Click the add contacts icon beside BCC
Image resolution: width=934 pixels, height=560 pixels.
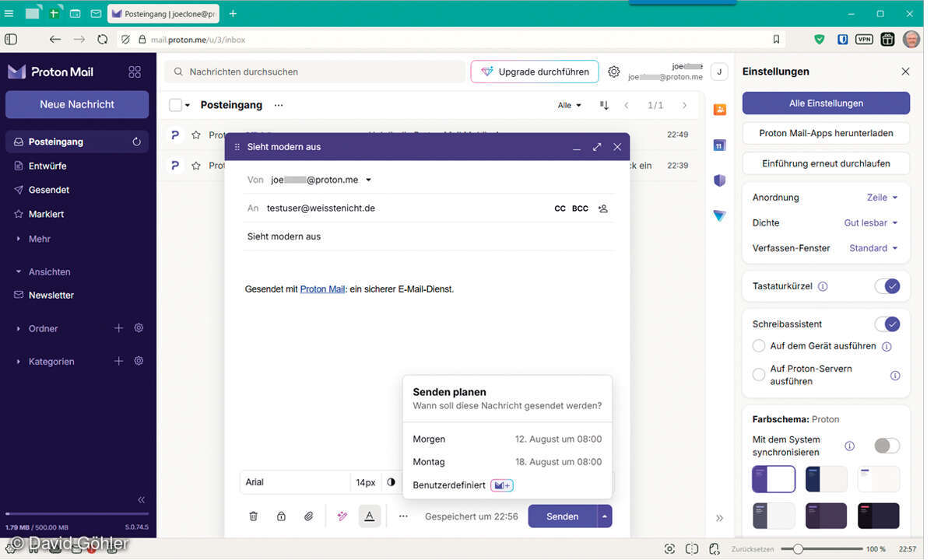(602, 208)
